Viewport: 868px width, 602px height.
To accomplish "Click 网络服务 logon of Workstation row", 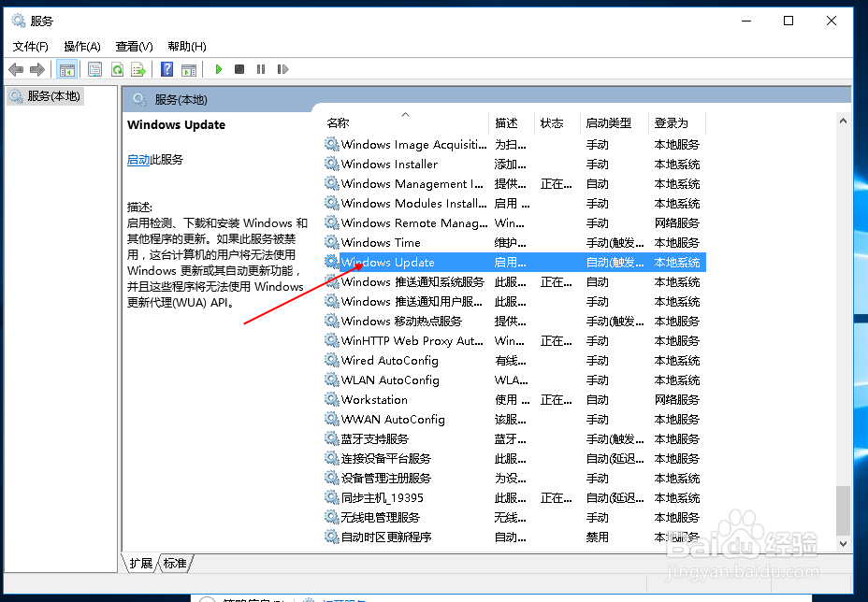I will (x=677, y=399).
